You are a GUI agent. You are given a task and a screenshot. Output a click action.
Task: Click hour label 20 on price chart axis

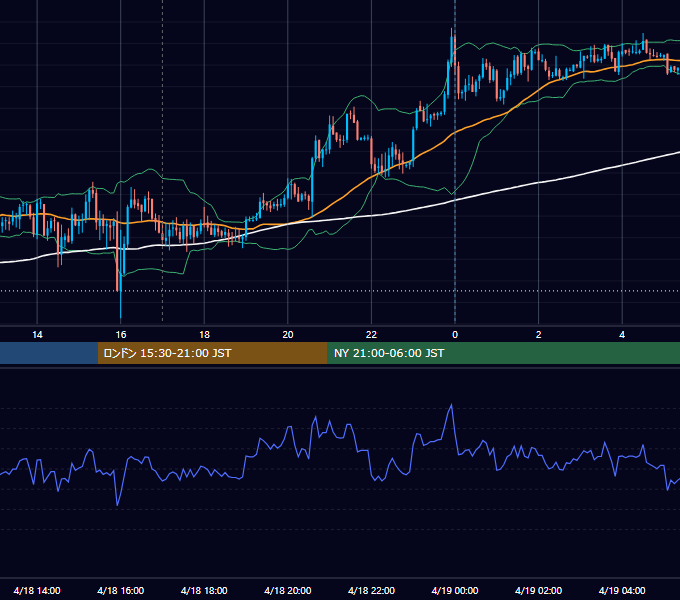coord(288,334)
